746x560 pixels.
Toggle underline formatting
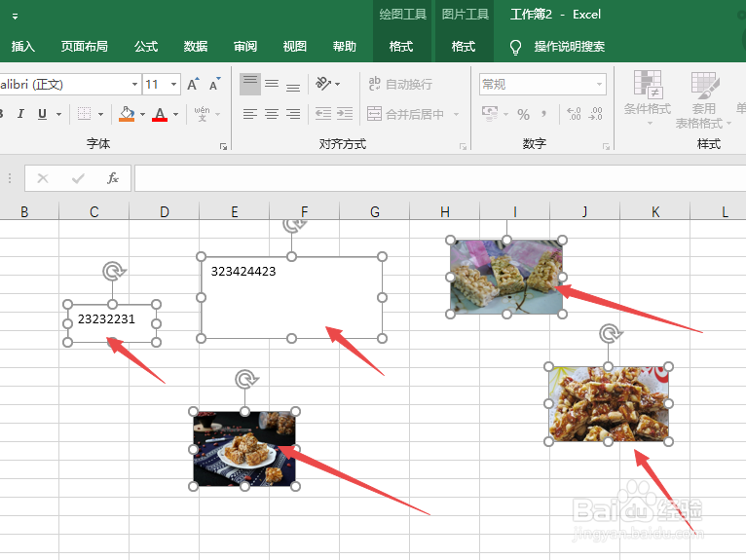[x=42, y=114]
